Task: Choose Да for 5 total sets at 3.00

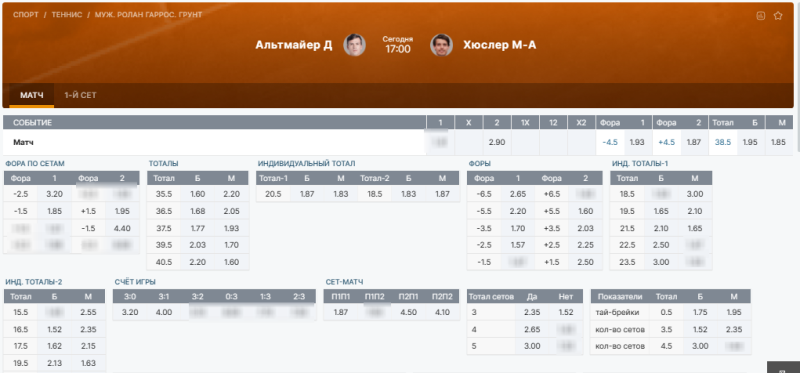Action: click(532, 346)
